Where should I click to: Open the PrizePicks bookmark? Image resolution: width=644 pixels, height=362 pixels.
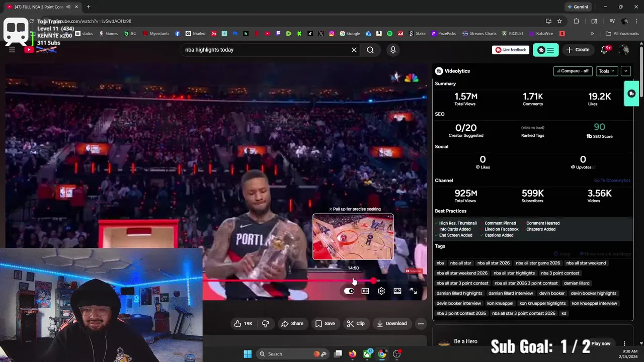coord(443,34)
